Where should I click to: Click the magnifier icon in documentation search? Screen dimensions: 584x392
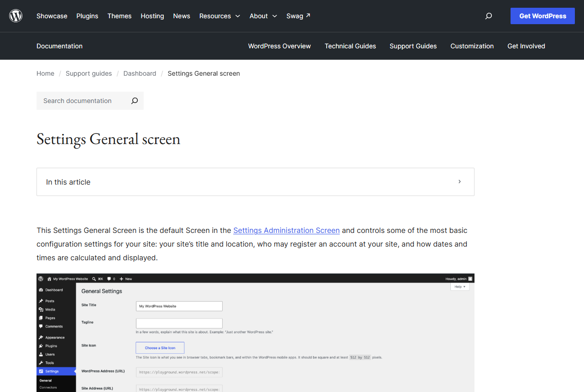tap(135, 101)
